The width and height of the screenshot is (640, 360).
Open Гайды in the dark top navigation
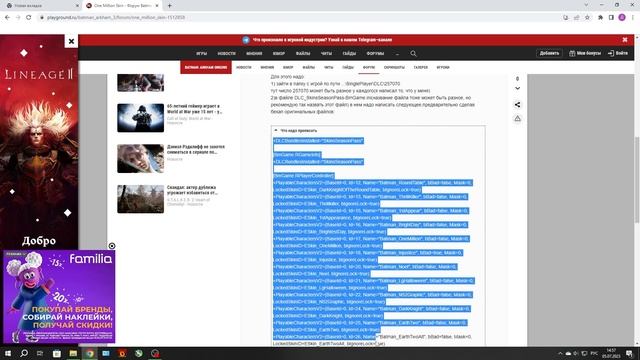pos(349,53)
